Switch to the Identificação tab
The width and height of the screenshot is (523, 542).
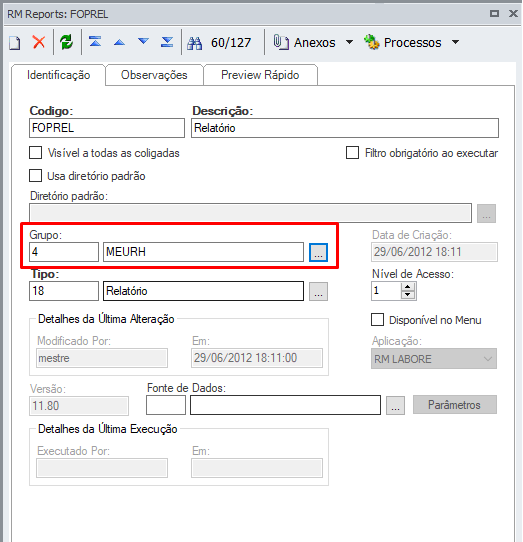pyautogui.click(x=58, y=75)
